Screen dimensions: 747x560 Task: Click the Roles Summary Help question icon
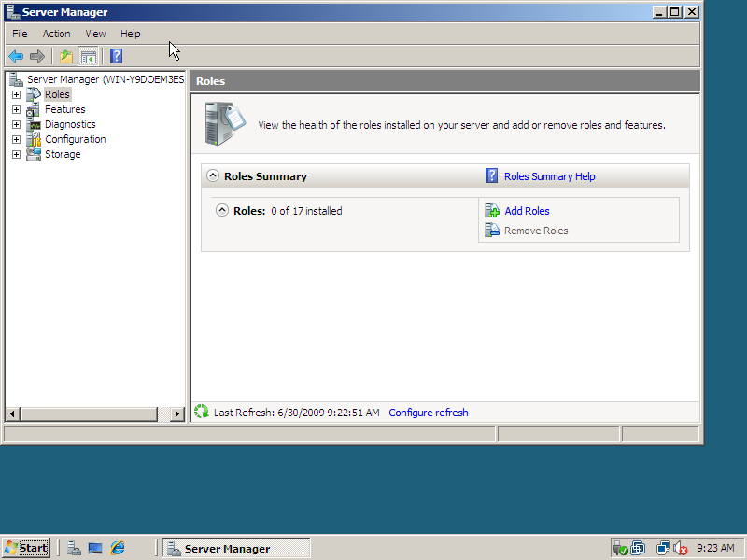pos(491,175)
